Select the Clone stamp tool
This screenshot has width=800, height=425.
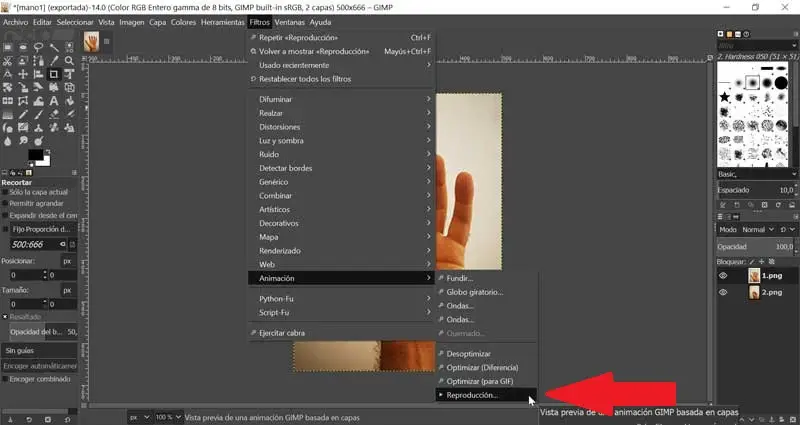38,128
